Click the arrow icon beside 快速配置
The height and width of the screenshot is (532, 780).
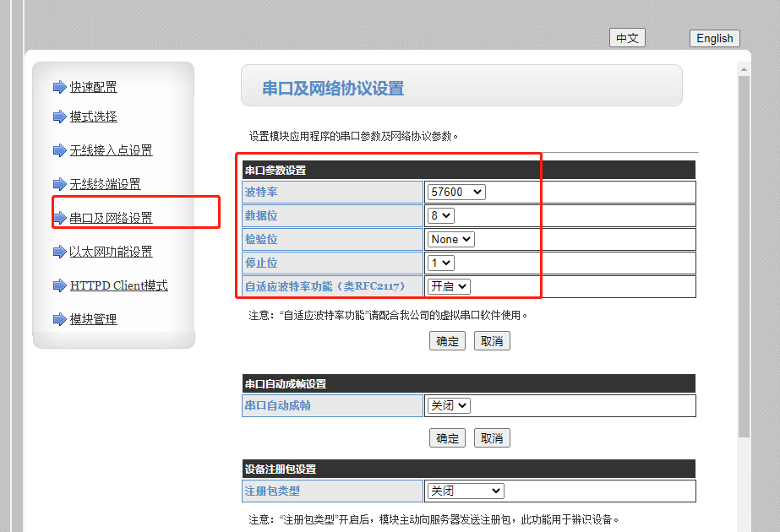click(59, 87)
